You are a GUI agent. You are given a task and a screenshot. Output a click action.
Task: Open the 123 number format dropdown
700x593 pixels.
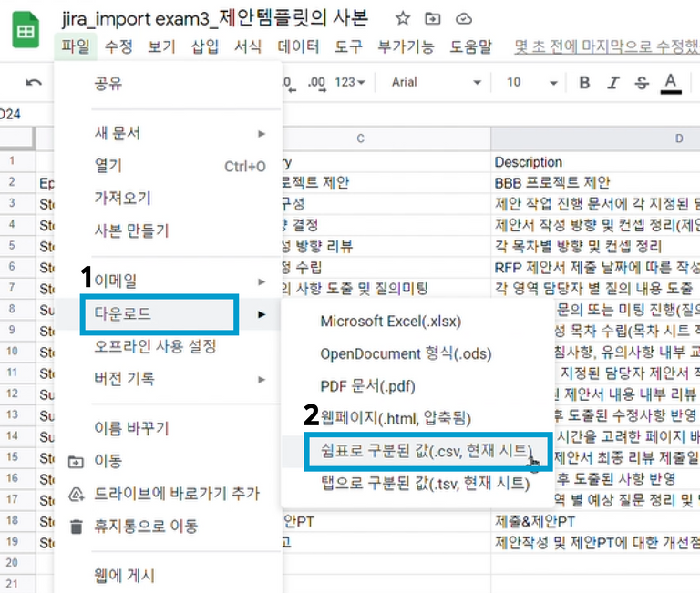pyautogui.click(x=350, y=83)
